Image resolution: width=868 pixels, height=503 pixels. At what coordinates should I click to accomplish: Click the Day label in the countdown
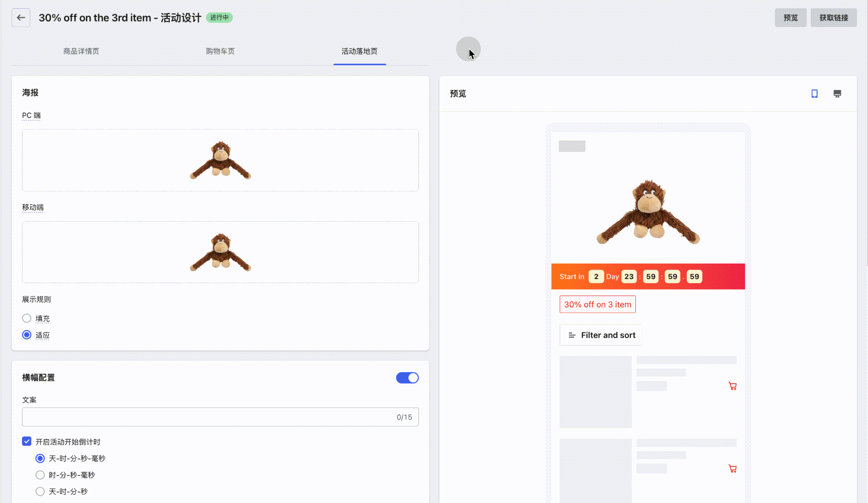tap(612, 276)
